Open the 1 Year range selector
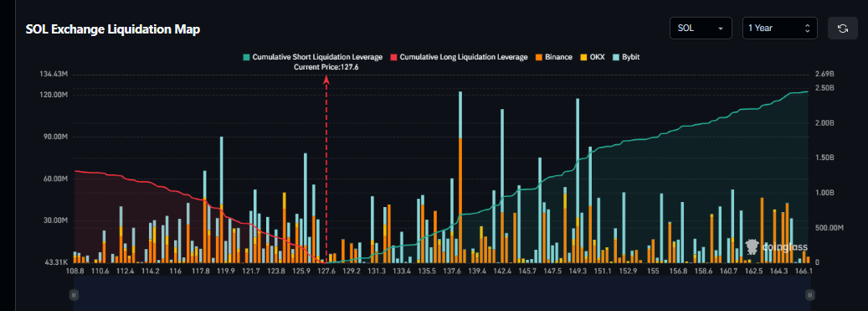868x311 pixels. [x=779, y=29]
